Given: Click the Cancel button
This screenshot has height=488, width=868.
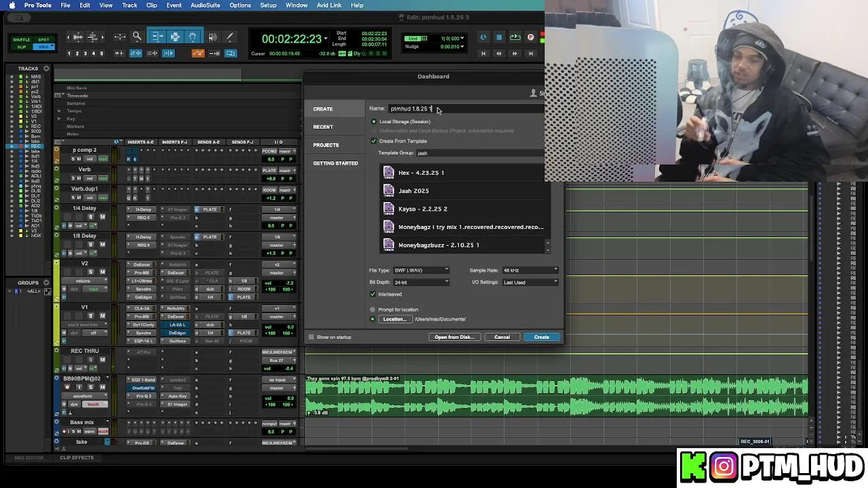Looking at the screenshot, I should click(502, 337).
